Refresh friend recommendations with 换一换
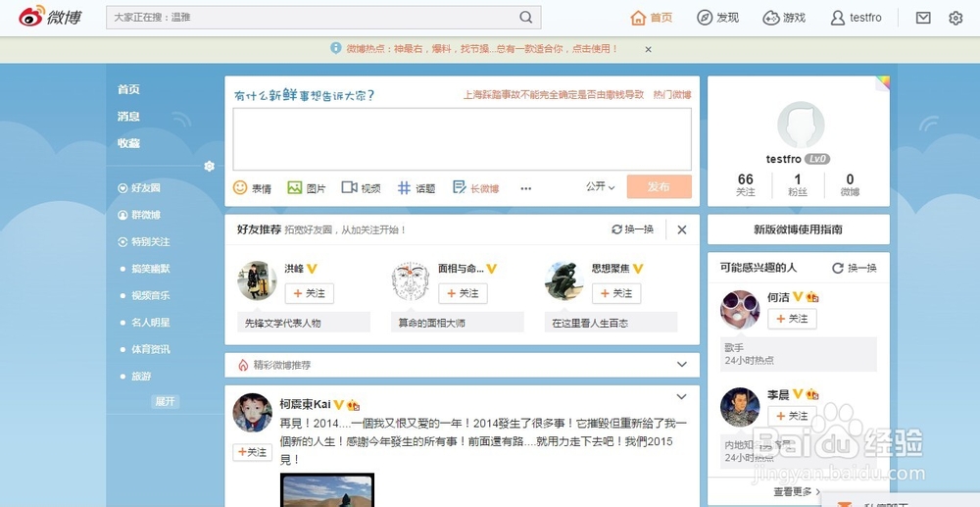The height and width of the screenshot is (507, 980). (632, 229)
